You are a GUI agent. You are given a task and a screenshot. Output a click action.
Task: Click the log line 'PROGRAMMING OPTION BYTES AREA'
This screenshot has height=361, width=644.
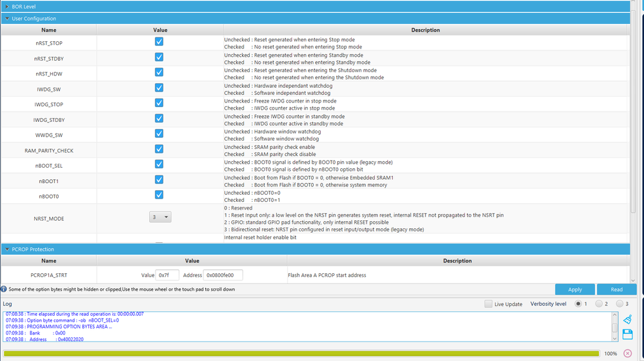click(59, 327)
